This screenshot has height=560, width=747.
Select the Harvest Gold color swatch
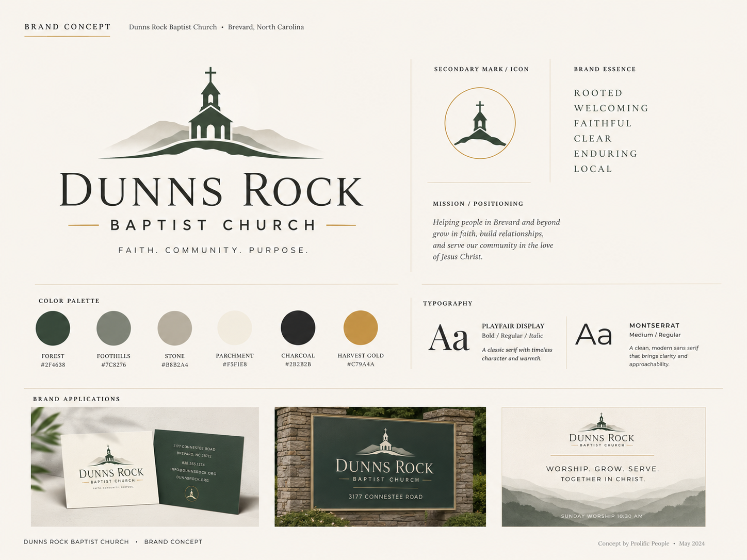361,328
